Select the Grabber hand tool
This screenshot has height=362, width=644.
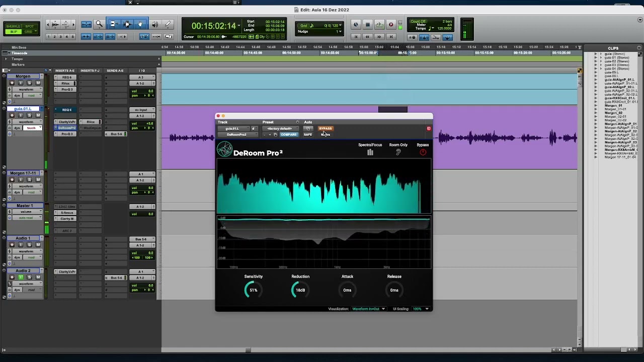(140, 24)
